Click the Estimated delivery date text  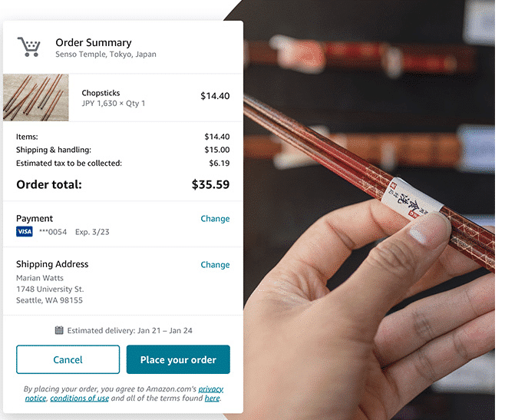point(130,330)
